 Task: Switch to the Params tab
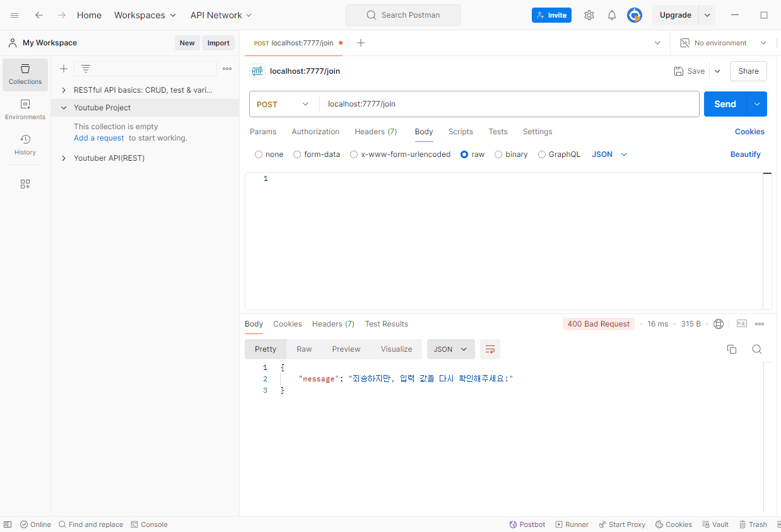(263, 132)
